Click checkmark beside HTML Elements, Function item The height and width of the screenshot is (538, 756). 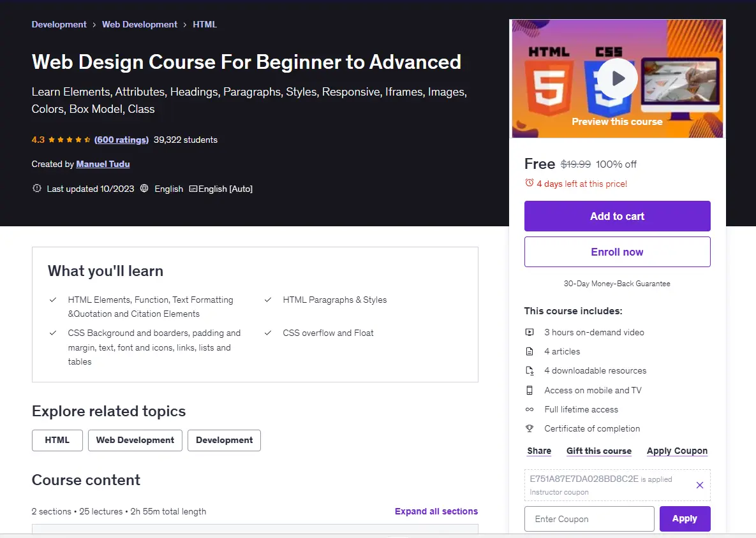(x=52, y=300)
